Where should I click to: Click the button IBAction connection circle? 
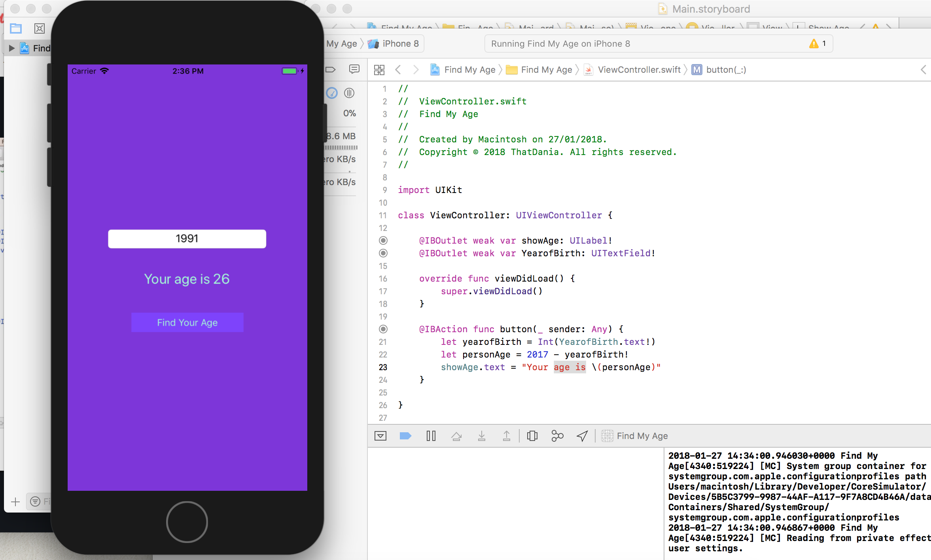tap(383, 329)
